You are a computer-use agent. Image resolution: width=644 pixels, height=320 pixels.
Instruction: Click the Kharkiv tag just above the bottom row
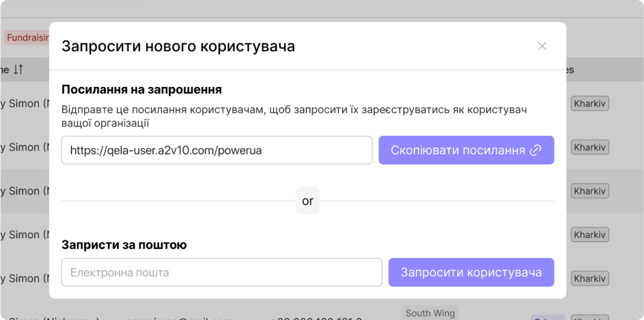(589, 278)
